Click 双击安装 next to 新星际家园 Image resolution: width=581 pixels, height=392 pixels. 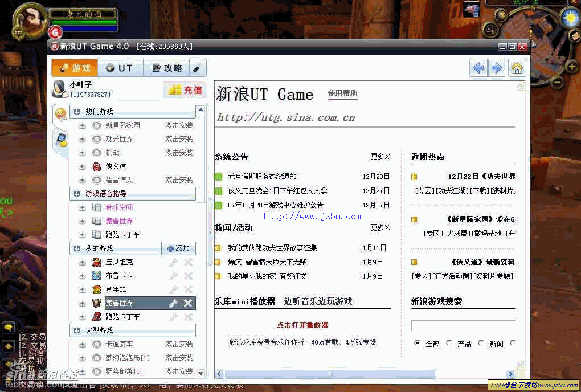(x=179, y=125)
